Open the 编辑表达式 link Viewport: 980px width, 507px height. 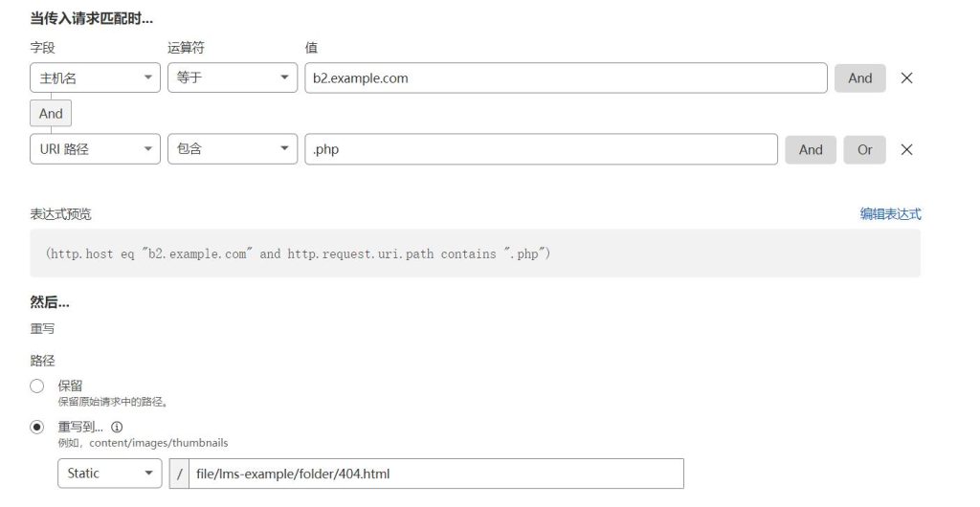tap(890, 214)
